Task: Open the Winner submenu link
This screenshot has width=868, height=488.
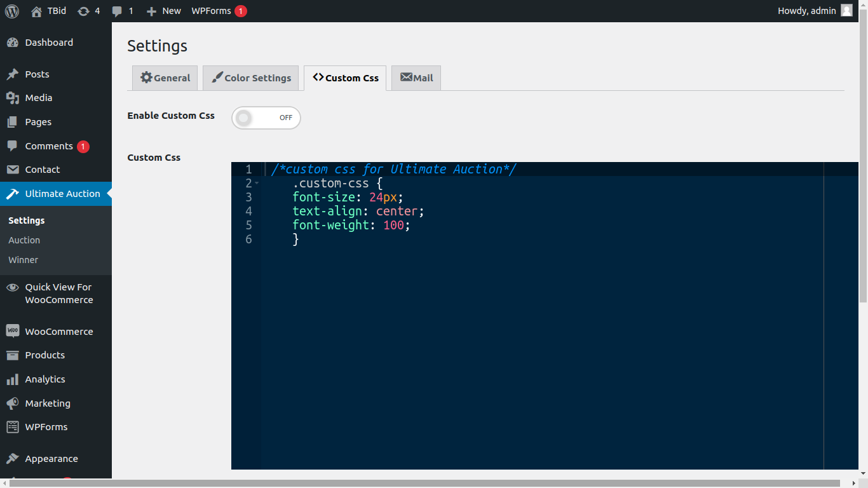Action: click(x=23, y=260)
